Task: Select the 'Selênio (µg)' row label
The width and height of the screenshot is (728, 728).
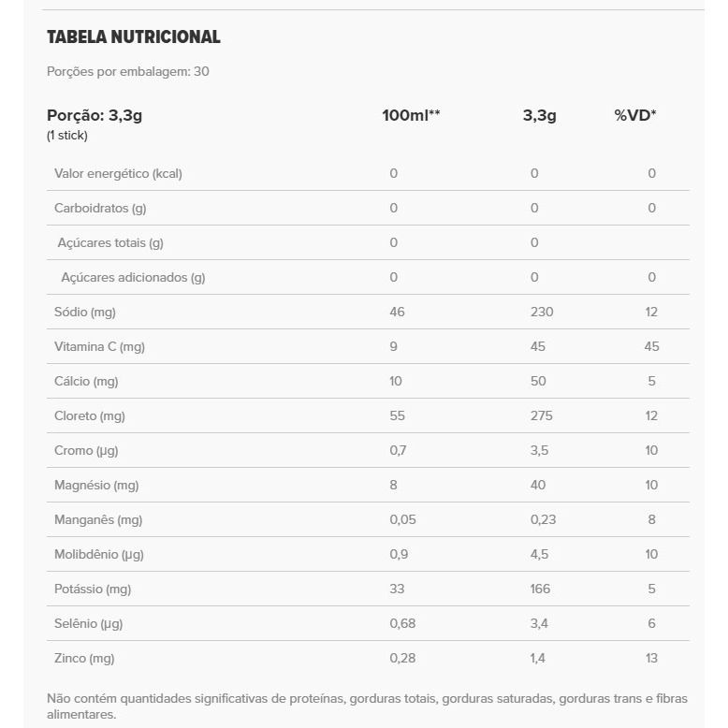Action: coord(89,624)
